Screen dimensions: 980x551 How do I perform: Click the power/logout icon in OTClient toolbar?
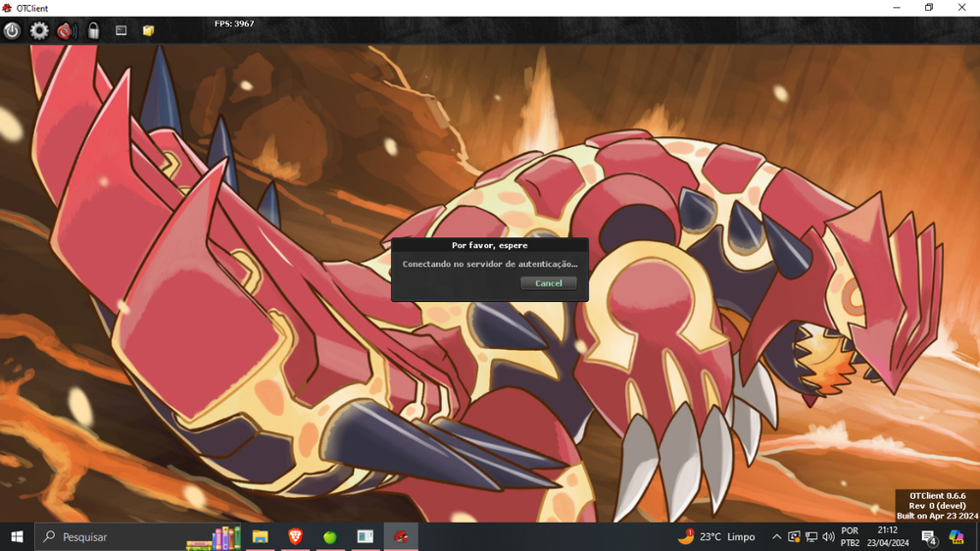[x=12, y=30]
